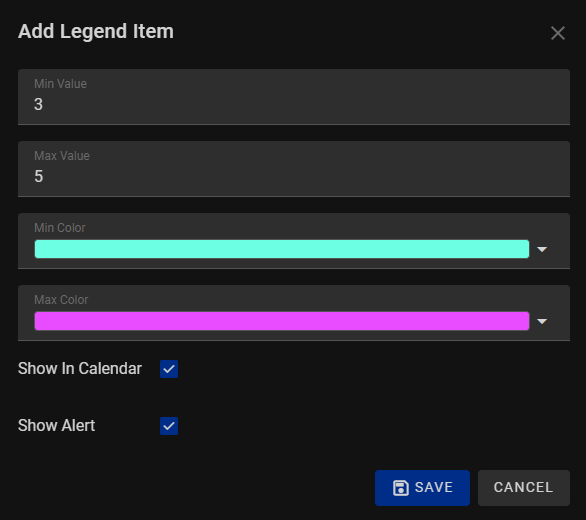The height and width of the screenshot is (520, 586).
Task: Click the floppy disk save icon
Action: pos(401,488)
